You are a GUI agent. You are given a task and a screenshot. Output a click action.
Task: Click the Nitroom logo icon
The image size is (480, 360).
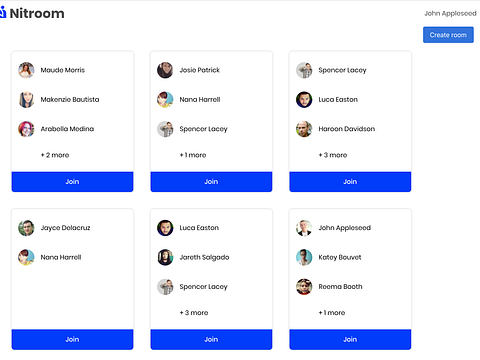pyautogui.click(x=3, y=12)
